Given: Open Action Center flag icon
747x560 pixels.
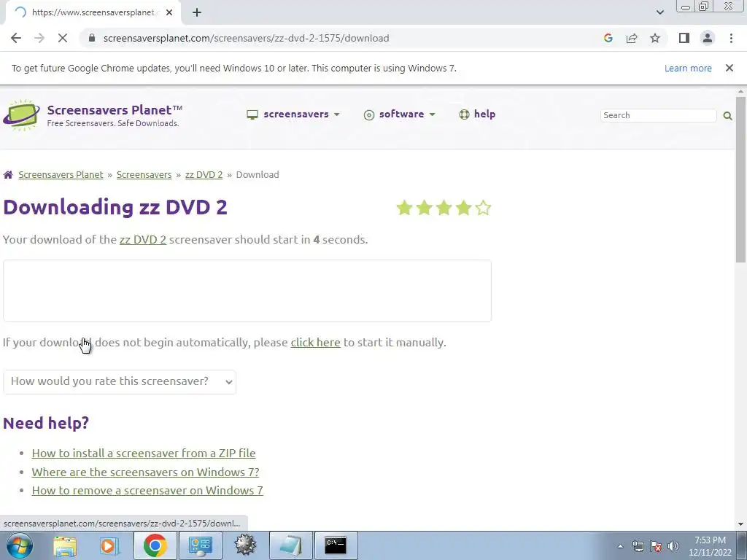Looking at the screenshot, I should 656,546.
